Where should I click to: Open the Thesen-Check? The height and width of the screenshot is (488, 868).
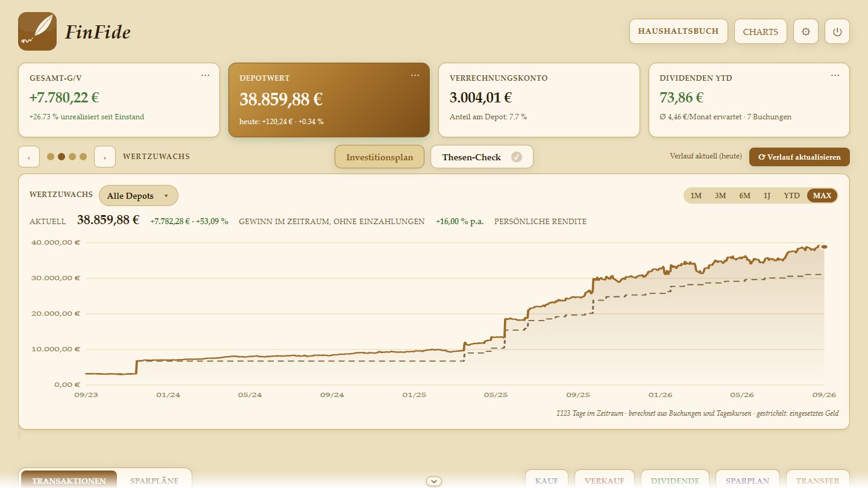[x=482, y=157]
